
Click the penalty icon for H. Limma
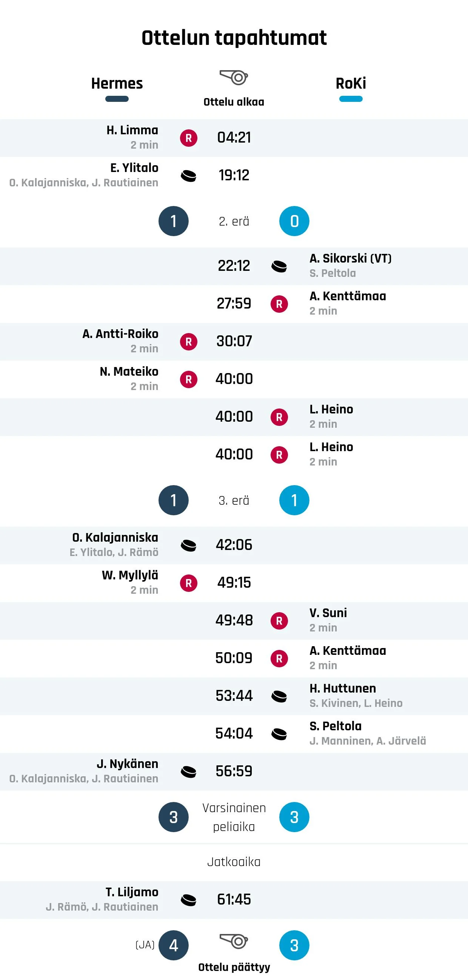tap(188, 138)
